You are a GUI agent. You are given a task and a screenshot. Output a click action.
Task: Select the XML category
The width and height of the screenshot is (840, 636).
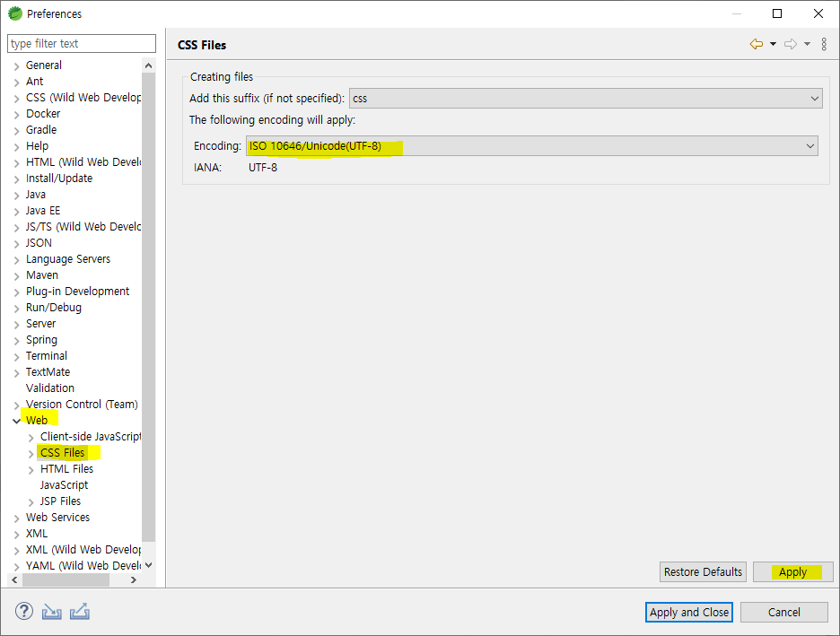[x=37, y=533]
